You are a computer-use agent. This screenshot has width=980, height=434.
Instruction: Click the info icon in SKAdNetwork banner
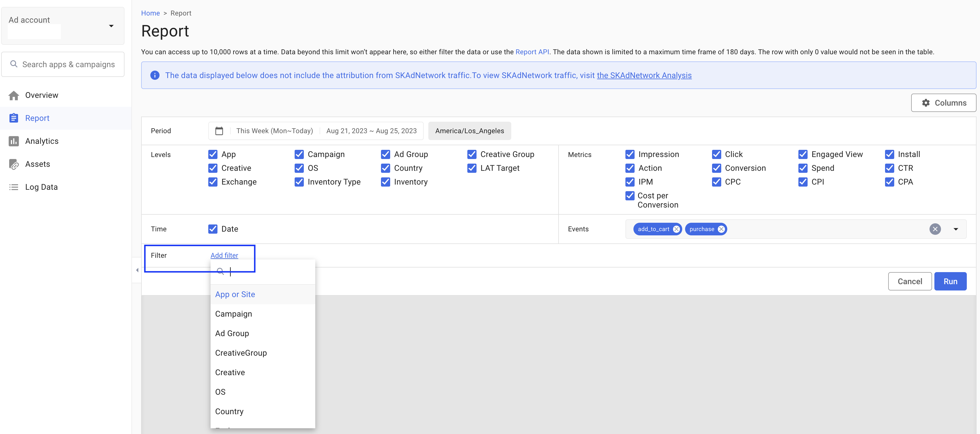point(155,75)
